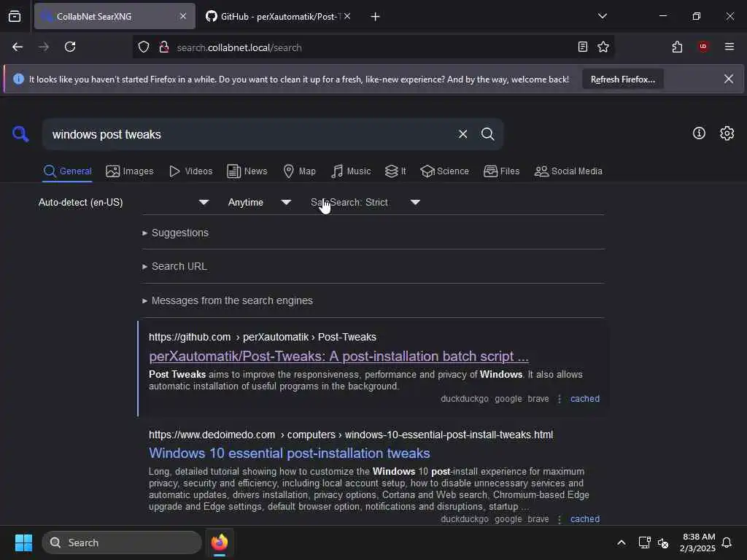Image resolution: width=747 pixels, height=560 pixels.
Task: Click the Refresh Firefox... button
Action: pyautogui.click(x=623, y=79)
